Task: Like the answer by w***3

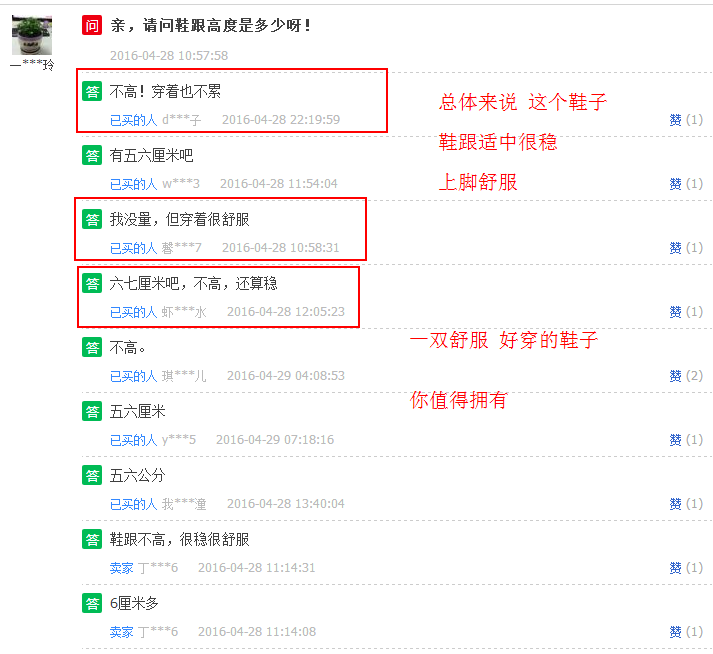Action: (x=686, y=184)
